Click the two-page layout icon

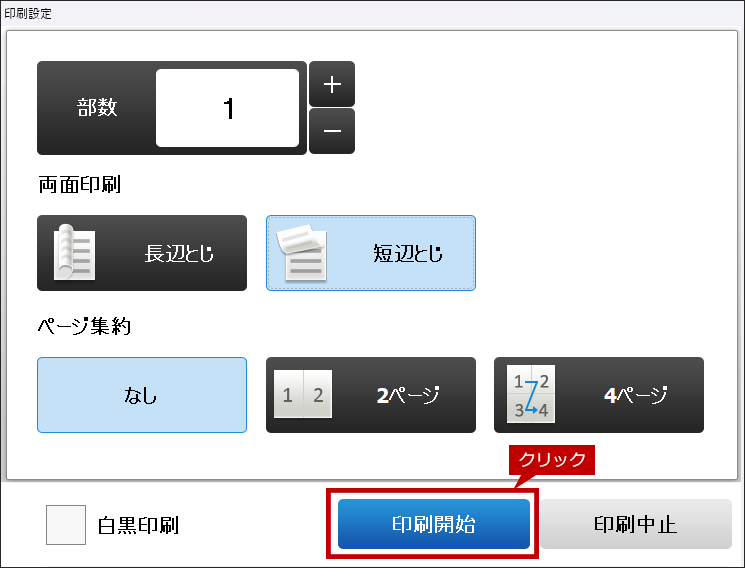[x=302, y=395]
